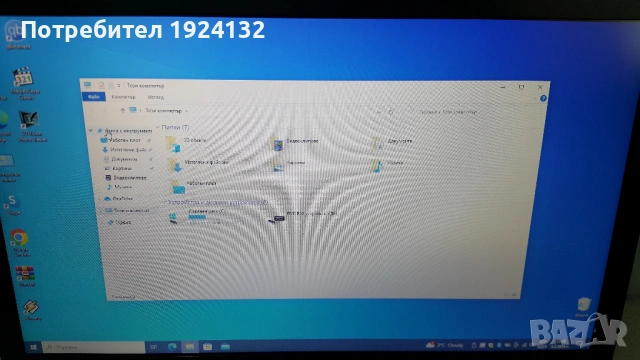640x360 pixels.
Task: Select Картини in the navigation pane
Action: 122,168
